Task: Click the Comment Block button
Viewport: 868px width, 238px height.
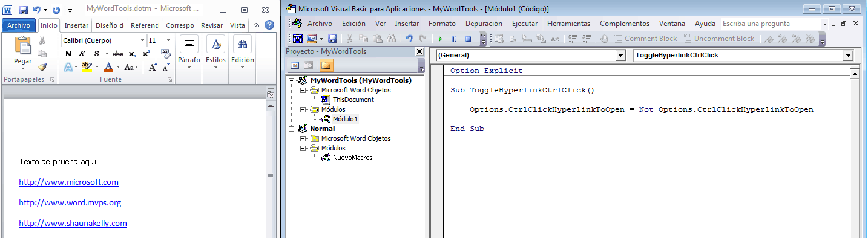Action: (x=645, y=39)
